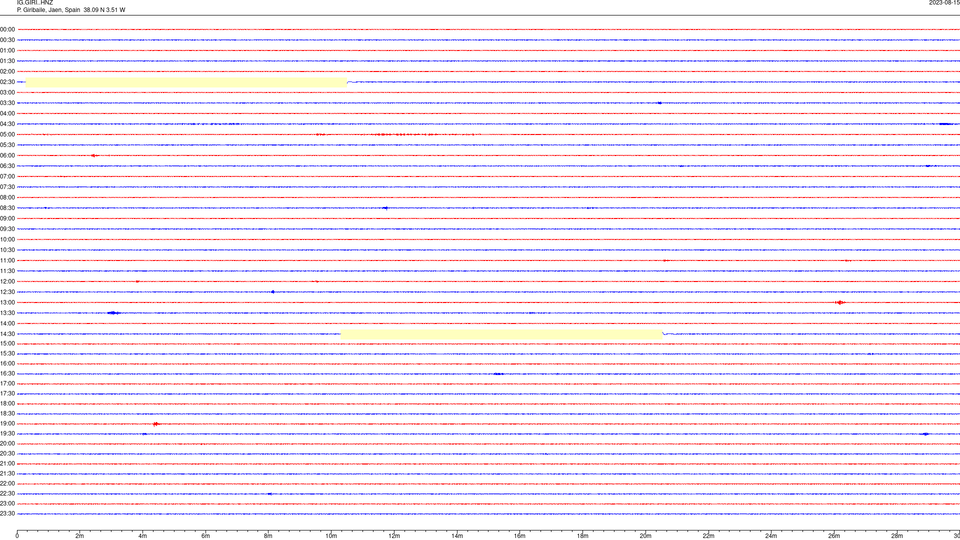Click the 02:30 time label
The width and height of the screenshot is (960, 540).
[8, 82]
